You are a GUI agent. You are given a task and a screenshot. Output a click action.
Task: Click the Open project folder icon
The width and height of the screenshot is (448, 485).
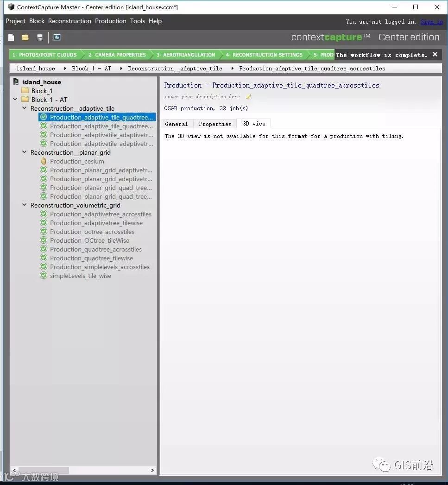tap(25, 38)
